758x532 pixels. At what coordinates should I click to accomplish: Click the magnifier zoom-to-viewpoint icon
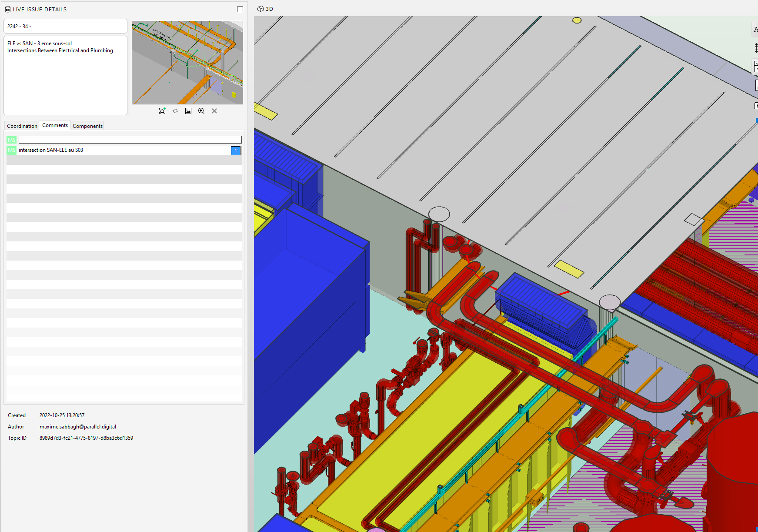tap(201, 111)
